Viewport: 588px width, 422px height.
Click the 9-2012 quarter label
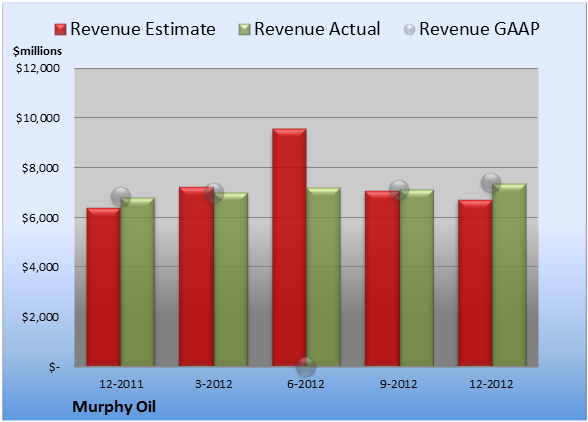pyautogui.click(x=399, y=384)
